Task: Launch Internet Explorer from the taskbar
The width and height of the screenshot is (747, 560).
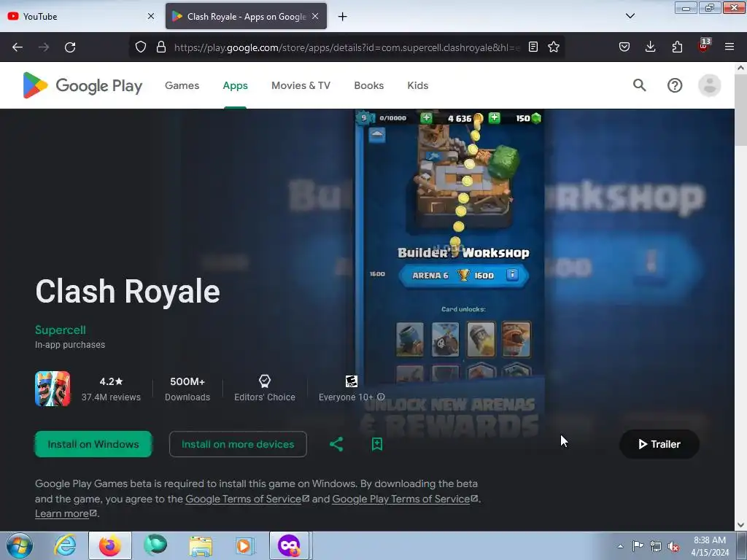Action: click(65, 545)
